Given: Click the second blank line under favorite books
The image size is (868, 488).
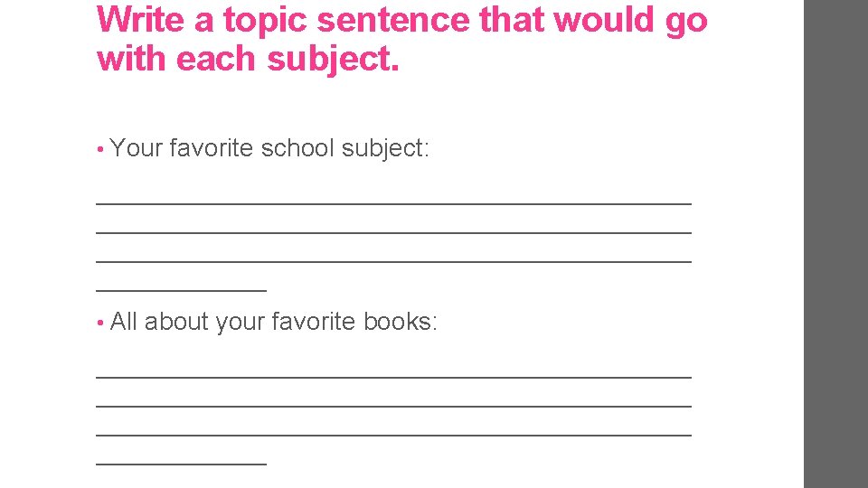Looking at the screenshot, I should pos(393,406).
